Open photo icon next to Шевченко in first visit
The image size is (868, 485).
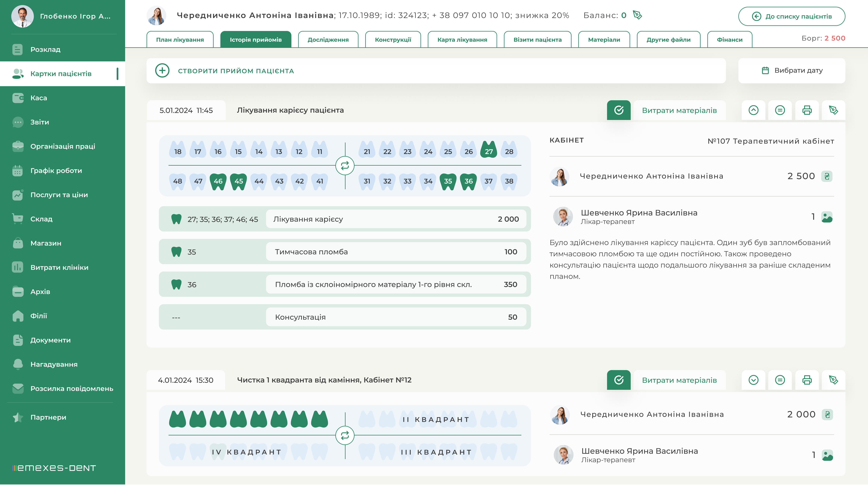(827, 217)
